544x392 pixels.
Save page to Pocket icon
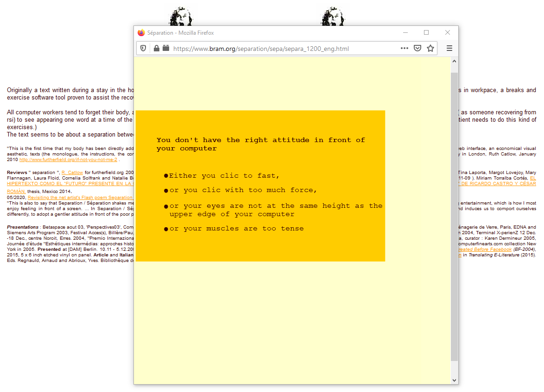click(x=417, y=48)
